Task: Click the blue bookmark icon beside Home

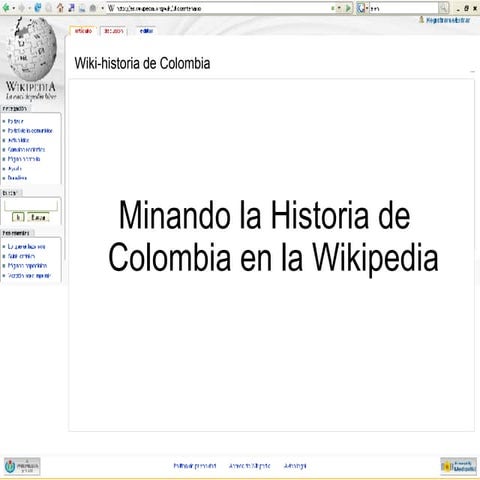Action: click(71, 8)
